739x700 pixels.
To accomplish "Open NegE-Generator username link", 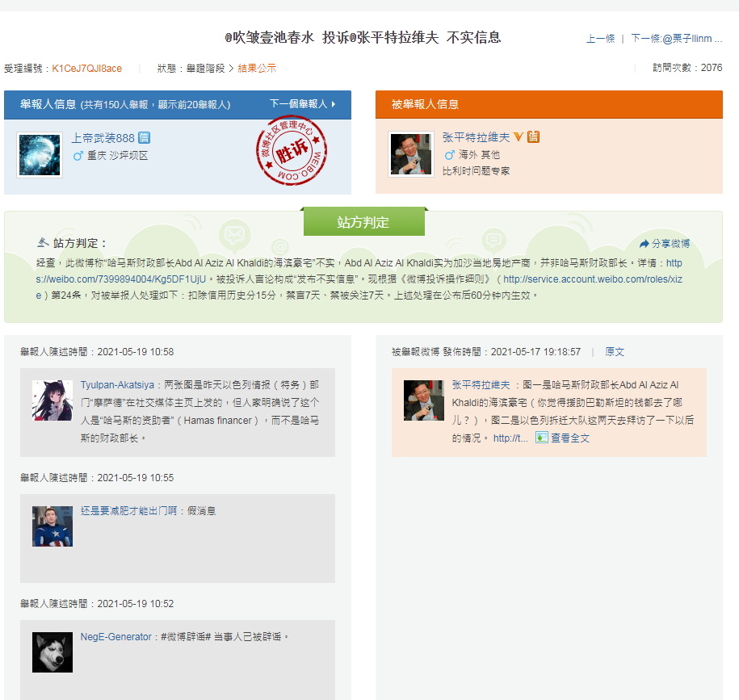I will (116, 637).
